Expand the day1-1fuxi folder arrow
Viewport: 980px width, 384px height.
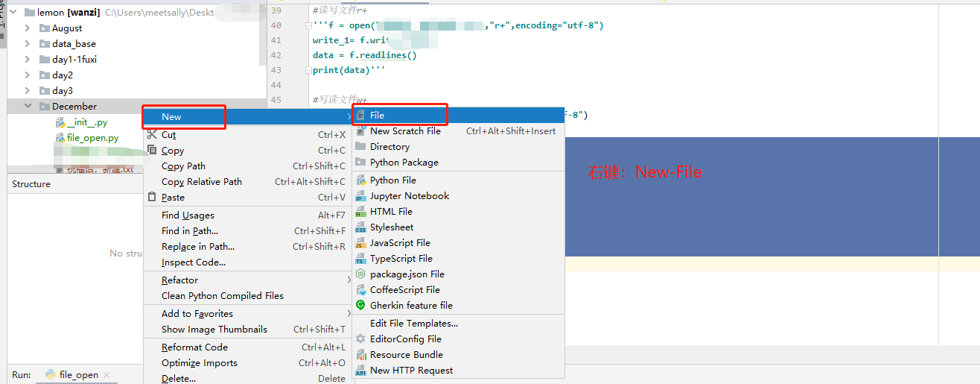[x=28, y=60]
